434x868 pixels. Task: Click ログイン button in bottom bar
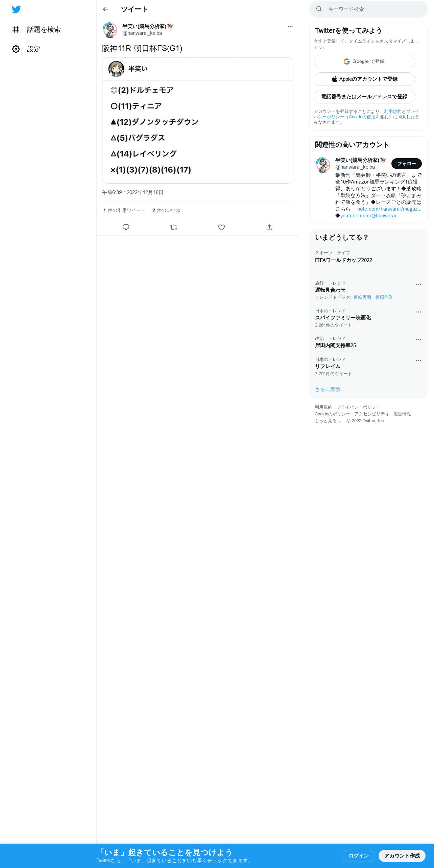tap(359, 856)
